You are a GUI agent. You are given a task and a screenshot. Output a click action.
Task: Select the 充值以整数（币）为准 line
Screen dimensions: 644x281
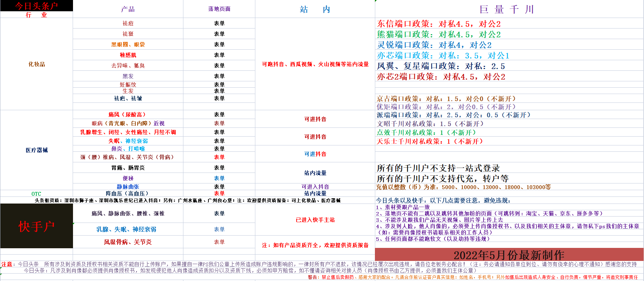click(463, 187)
